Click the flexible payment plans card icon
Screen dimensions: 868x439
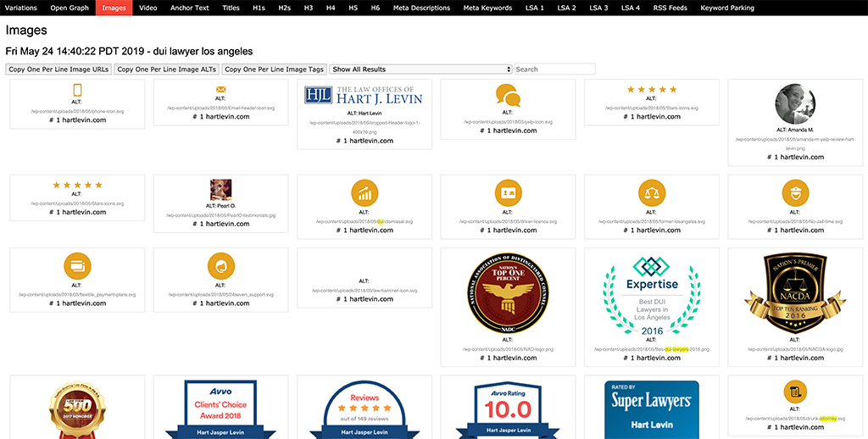tap(77, 266)
